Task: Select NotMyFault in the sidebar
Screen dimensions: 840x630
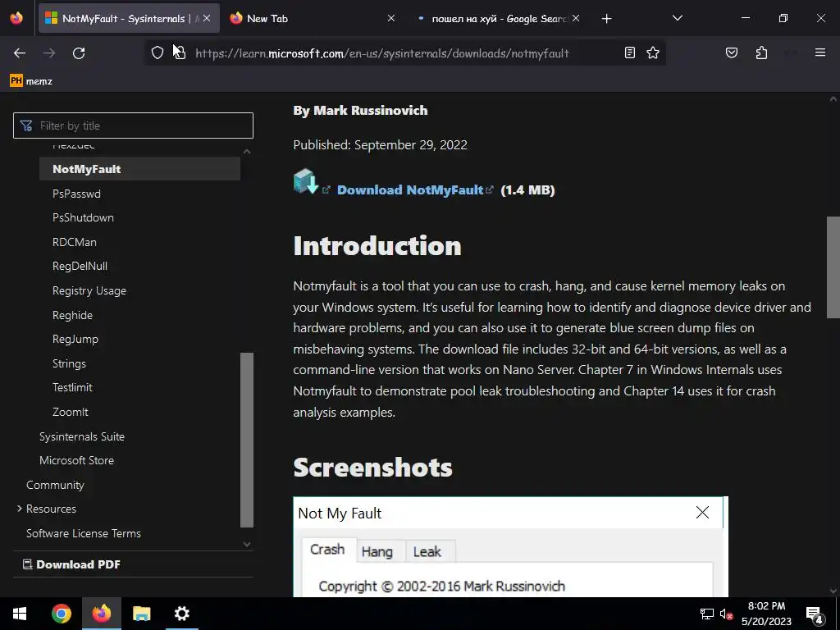Action: 139,169
